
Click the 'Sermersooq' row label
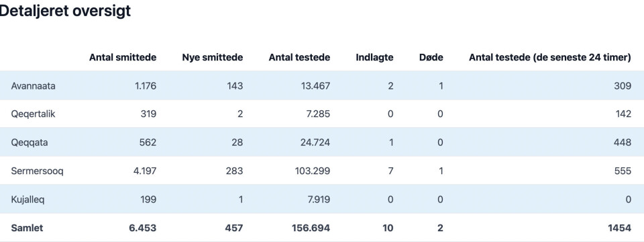pyautogui.click(x=38, y=171)
